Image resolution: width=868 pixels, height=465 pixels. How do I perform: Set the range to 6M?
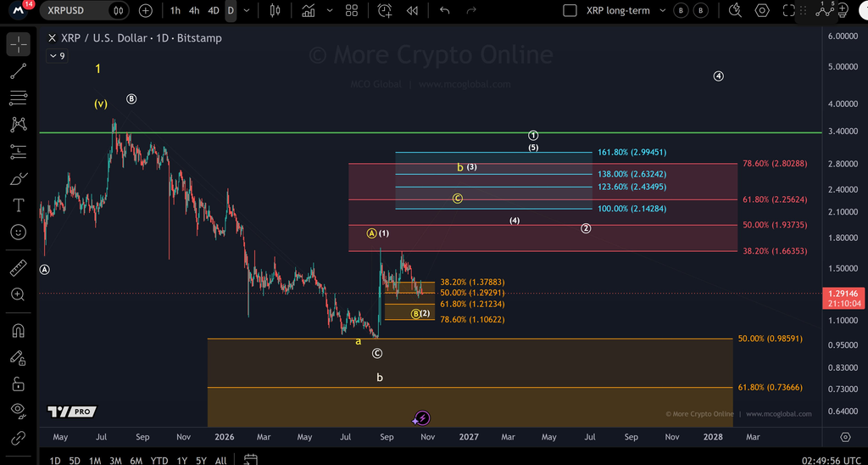pyautogui.click(x=136, y=460)
